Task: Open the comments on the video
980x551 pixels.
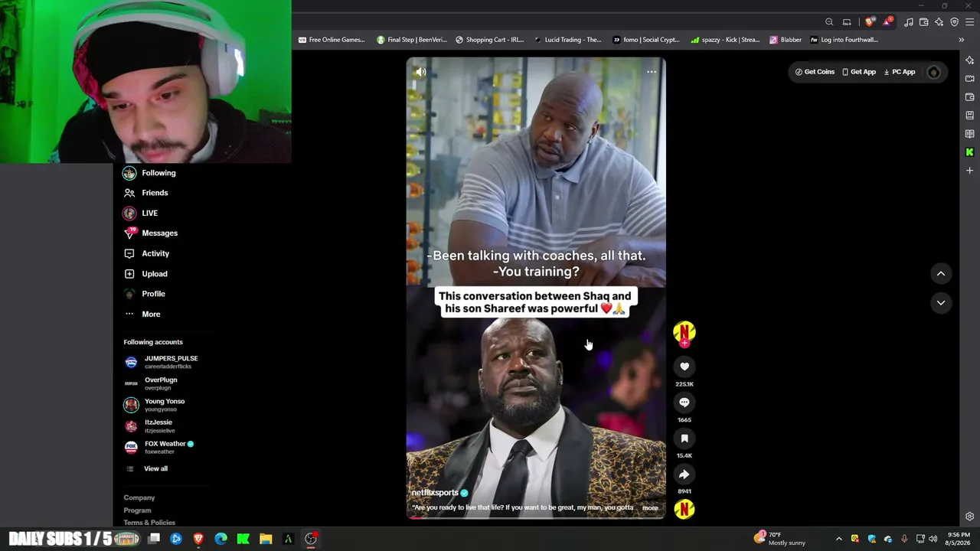Action: tap(684, 403)
